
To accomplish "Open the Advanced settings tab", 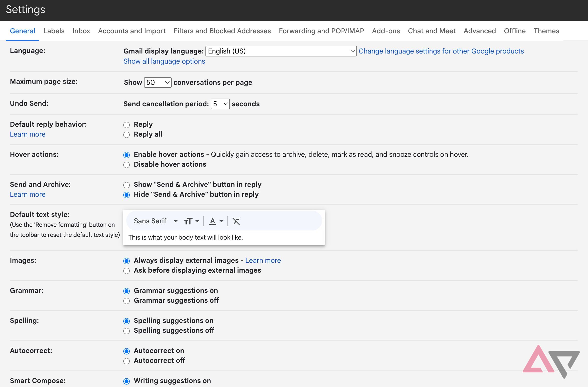I will click(x=480, y=31).
